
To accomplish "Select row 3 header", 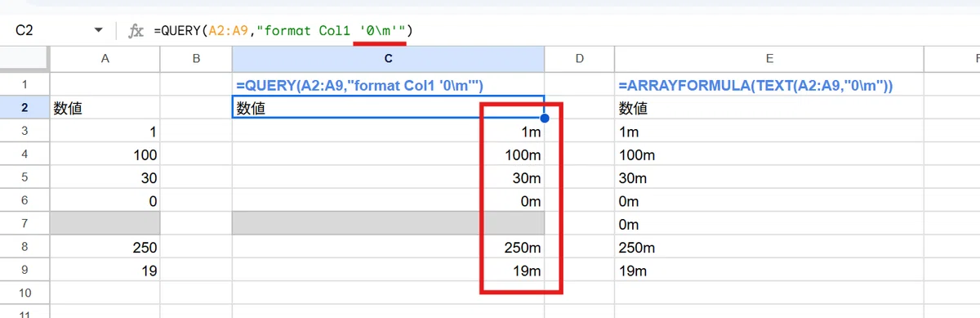I will tap(24, 131).
